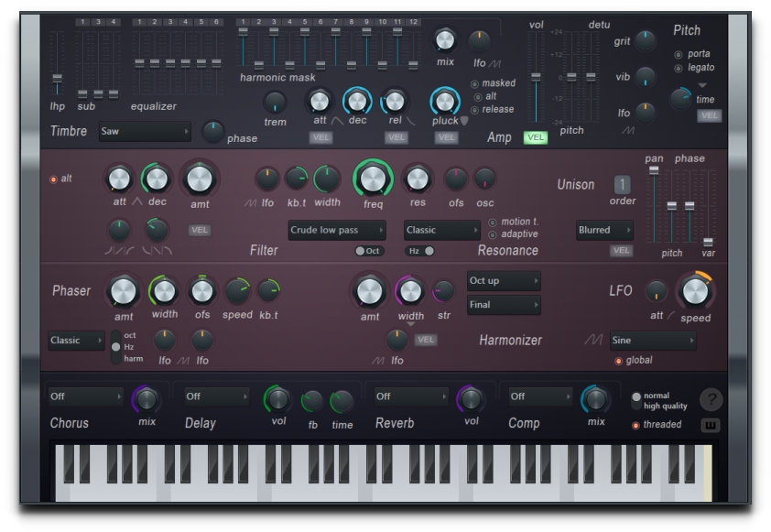Image resolution: width=771 pixels, height=532 pixels.
Task: Click the Image-Line logo button below the help icon
Action: 712,423
